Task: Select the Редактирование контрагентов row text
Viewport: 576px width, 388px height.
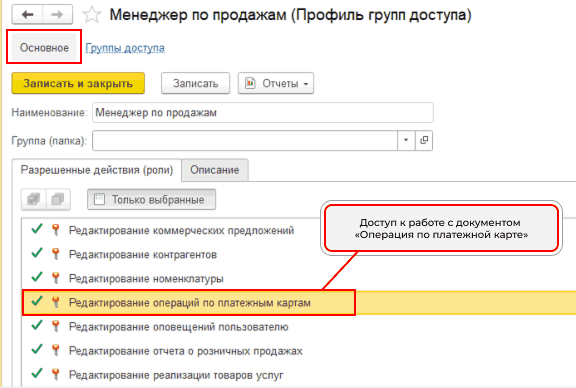Action: 143,254
